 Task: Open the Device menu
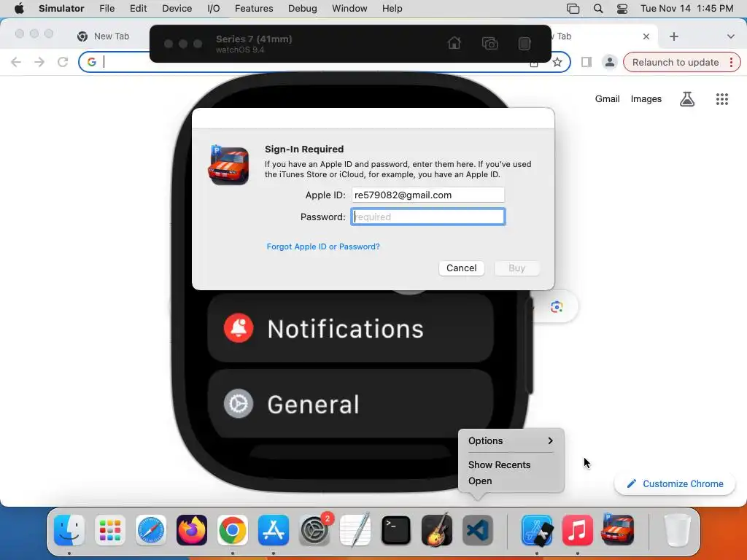(177, 9)
